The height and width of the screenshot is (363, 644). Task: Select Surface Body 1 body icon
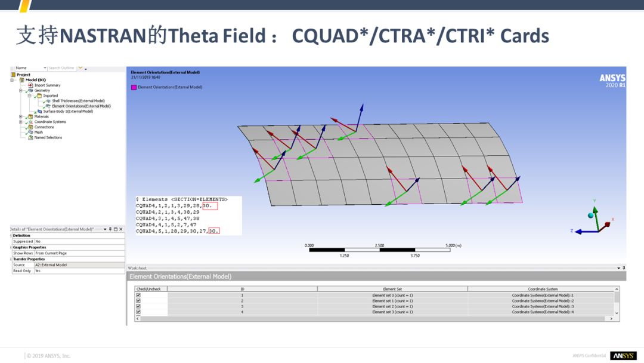(x=40, y=111)
